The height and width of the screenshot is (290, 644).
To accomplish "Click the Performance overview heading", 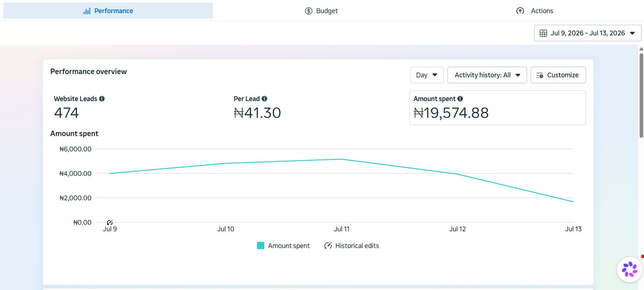I will click(x=89, y=71).
